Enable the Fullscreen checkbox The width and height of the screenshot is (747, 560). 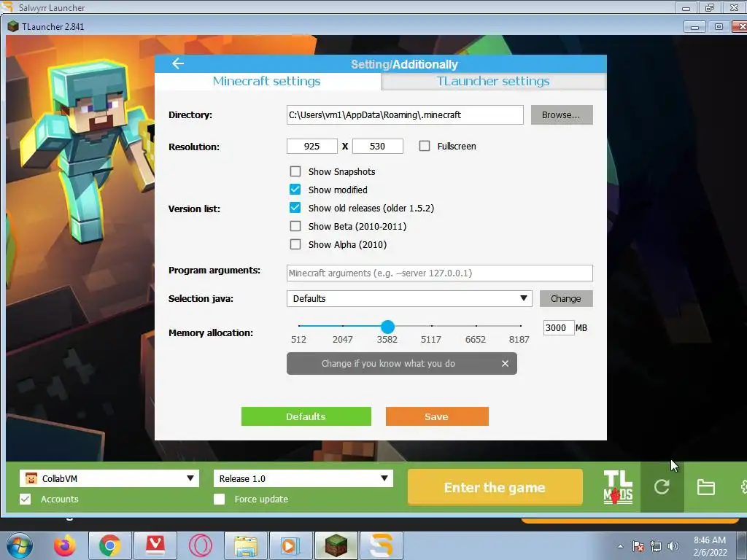[x=425, y=146]
